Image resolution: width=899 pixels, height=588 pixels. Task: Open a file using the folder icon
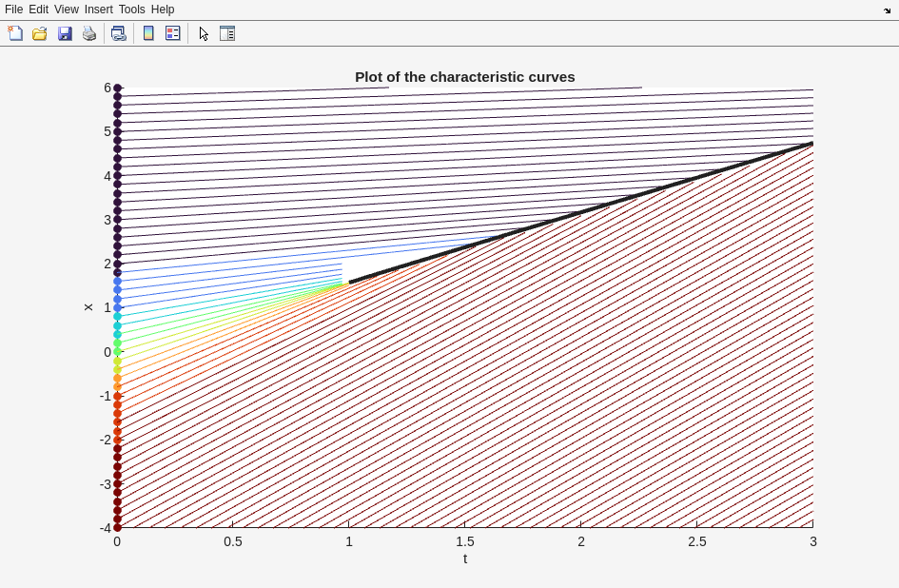tap(40, 33)
